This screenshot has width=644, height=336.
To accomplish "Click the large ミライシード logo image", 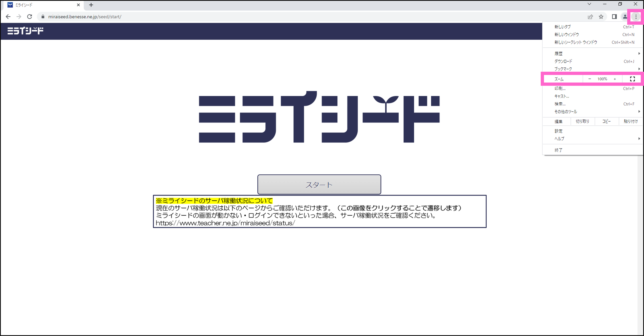I will tap(319, 117).
